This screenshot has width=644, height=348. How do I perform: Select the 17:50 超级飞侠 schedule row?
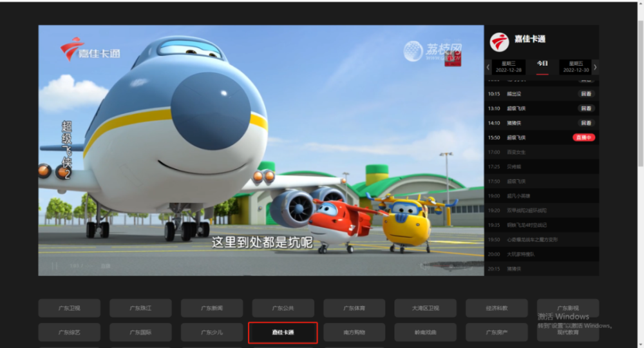[x=542, y=181]
